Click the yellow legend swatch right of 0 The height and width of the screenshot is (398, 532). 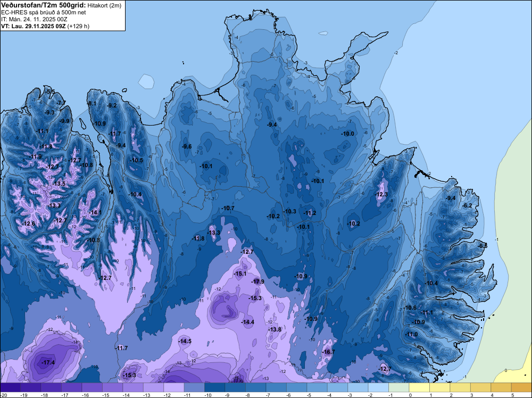click(419, 387)
